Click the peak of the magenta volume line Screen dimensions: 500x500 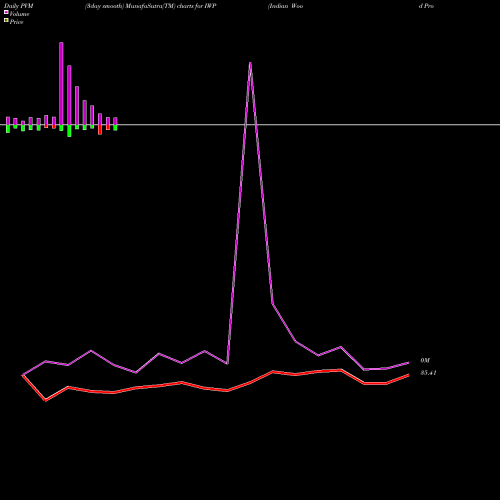tap(250, 63)
